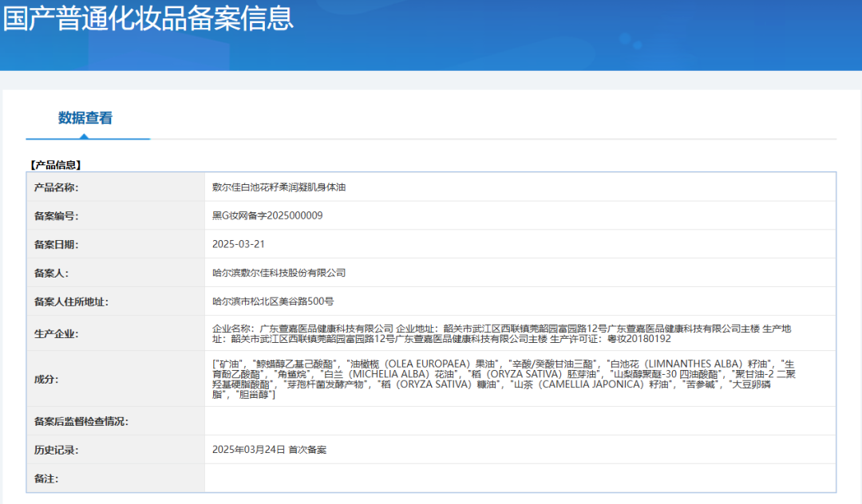
Task: Select filing number 黑G妆网备字2025000009
Action: click(267, 216)
